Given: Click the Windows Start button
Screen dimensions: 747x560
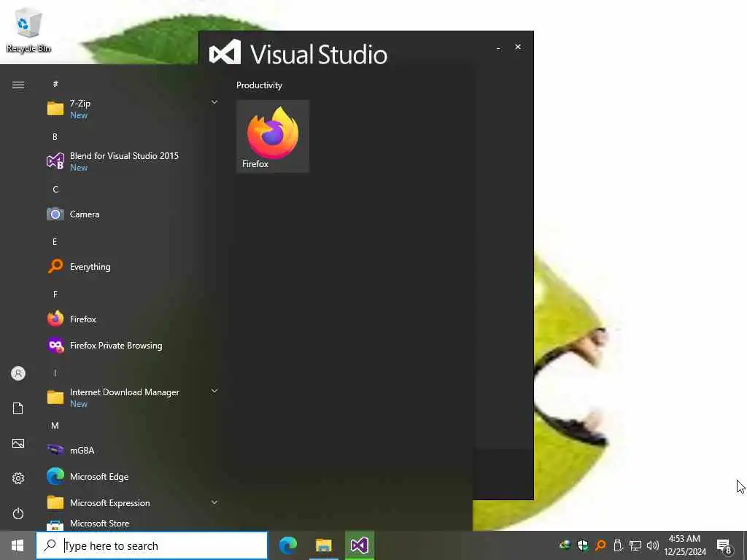Looking at the screenshot, I should coord(18,545).
